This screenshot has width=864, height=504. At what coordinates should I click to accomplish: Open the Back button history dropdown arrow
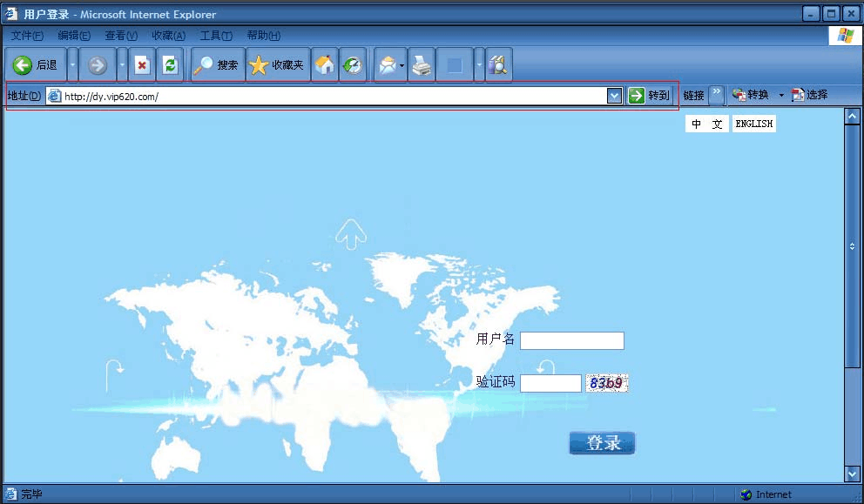pyautogui.click(x=72, y=65)
